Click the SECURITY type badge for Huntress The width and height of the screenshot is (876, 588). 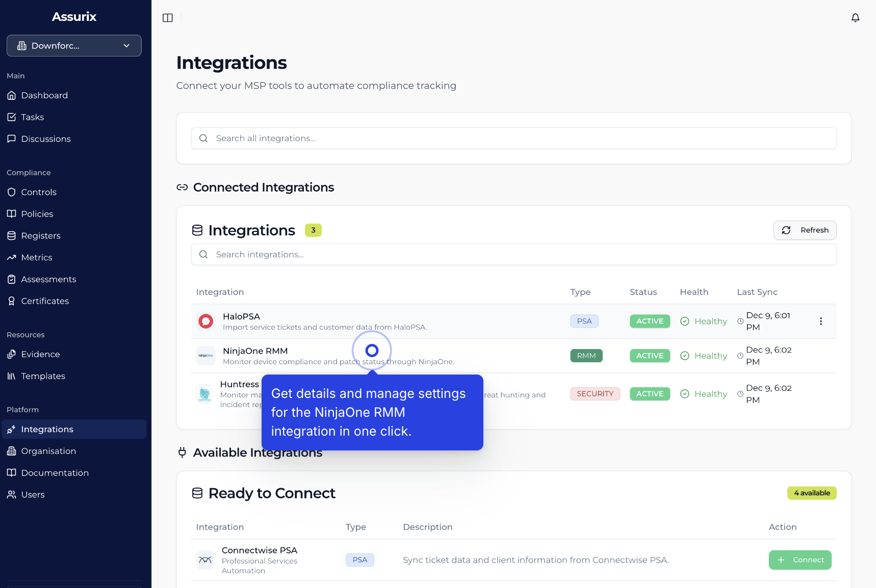coord(595,394)
